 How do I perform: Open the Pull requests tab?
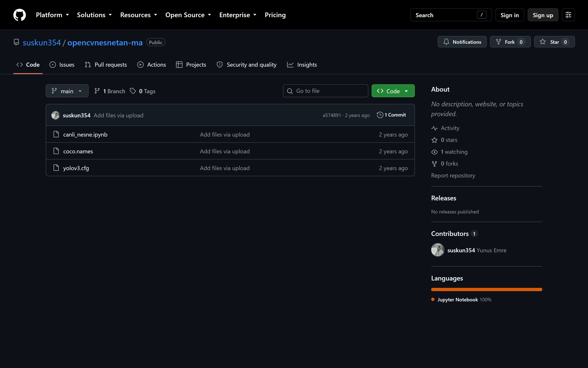pyautogui.click(x=106, y=64)
